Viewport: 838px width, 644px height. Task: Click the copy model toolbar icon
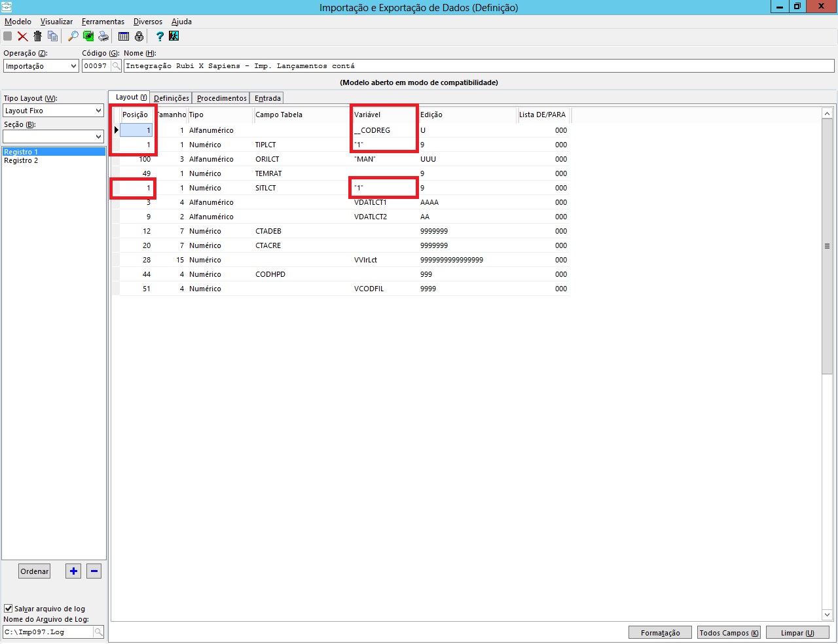point(52,37)
